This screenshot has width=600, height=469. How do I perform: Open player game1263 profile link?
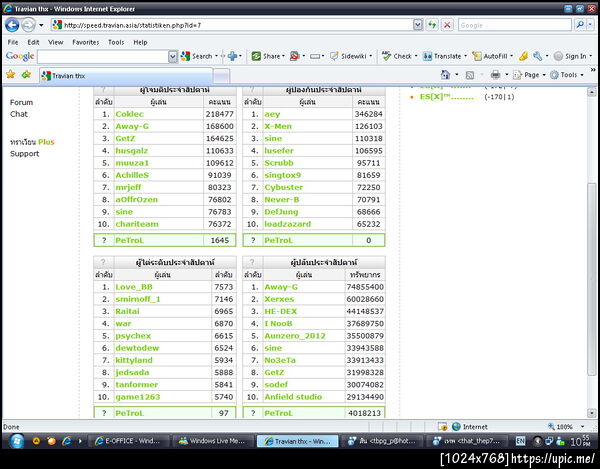[x=138, y=397]
